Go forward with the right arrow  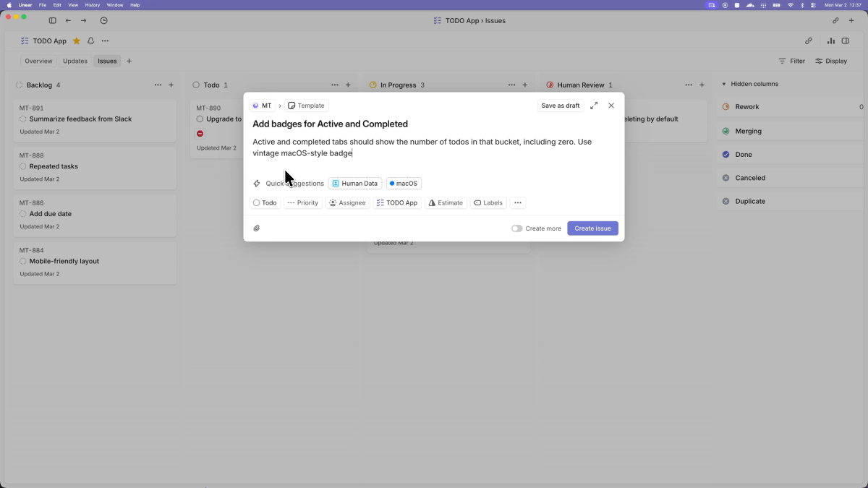coord(84,21)
